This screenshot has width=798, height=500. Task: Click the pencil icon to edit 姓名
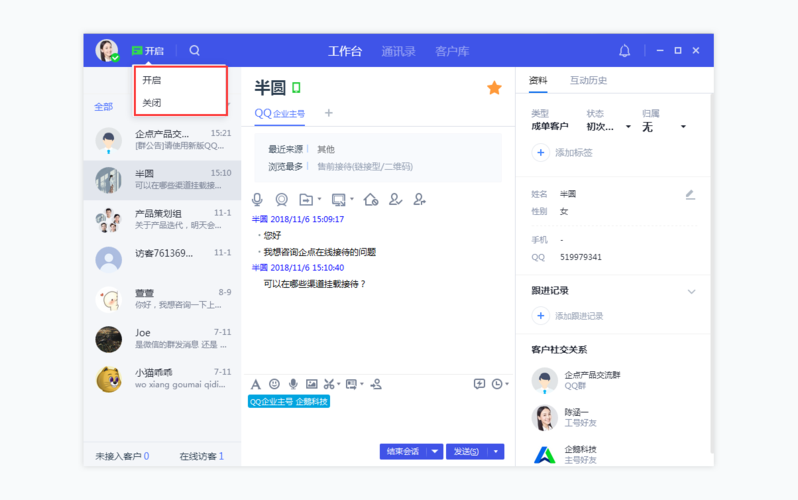[690, 194]
